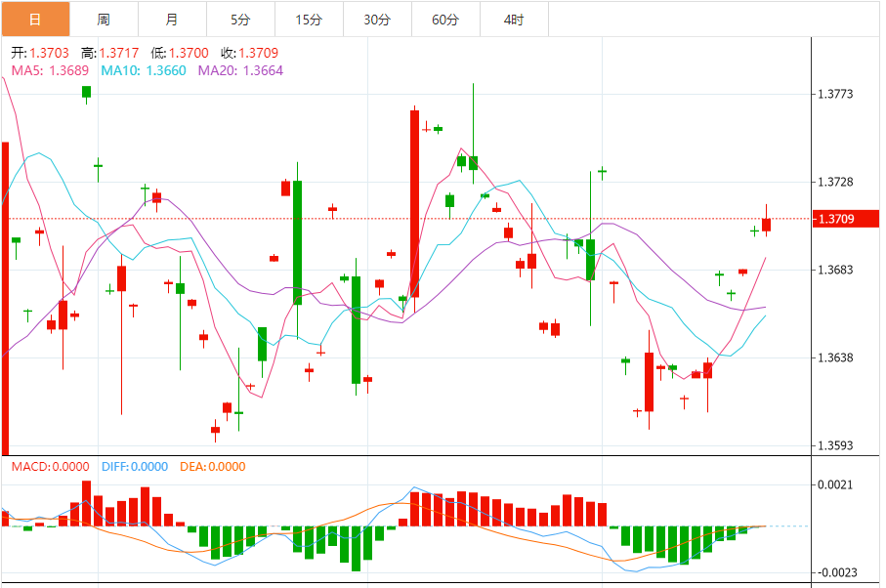886x588 pixels.
Task: Click the red current price tag 1.3709
Action: [845, 219]
